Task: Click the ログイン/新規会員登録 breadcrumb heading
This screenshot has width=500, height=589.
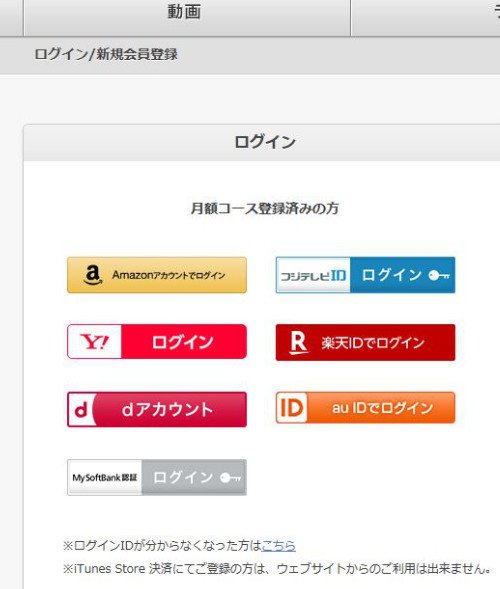Action: [106, 54]
